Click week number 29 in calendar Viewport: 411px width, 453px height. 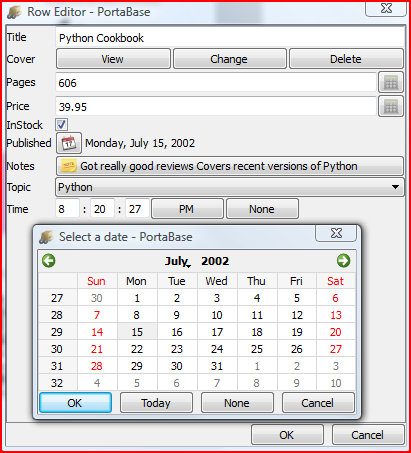tap(57, 332)
